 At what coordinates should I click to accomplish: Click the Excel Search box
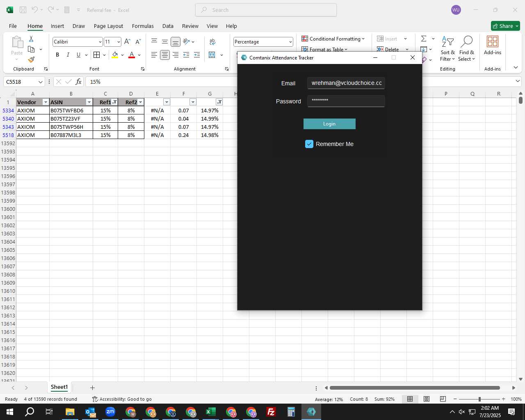(266, 10)
